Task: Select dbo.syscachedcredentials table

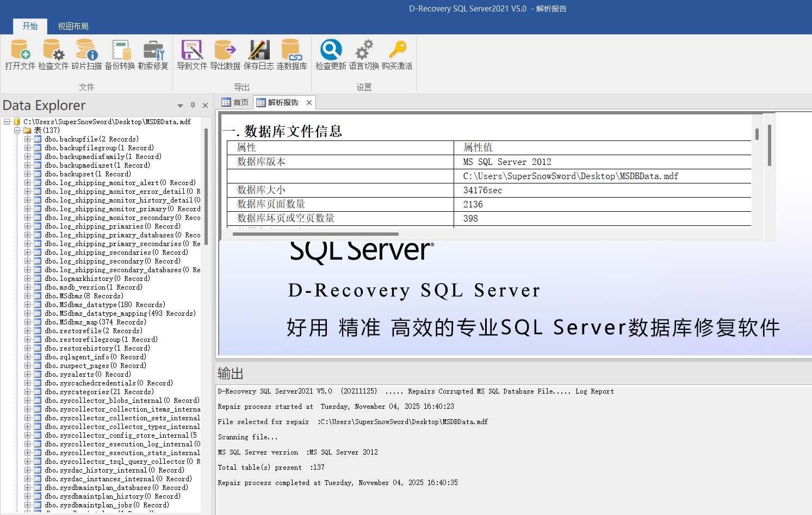Action: tap(109, 383)
